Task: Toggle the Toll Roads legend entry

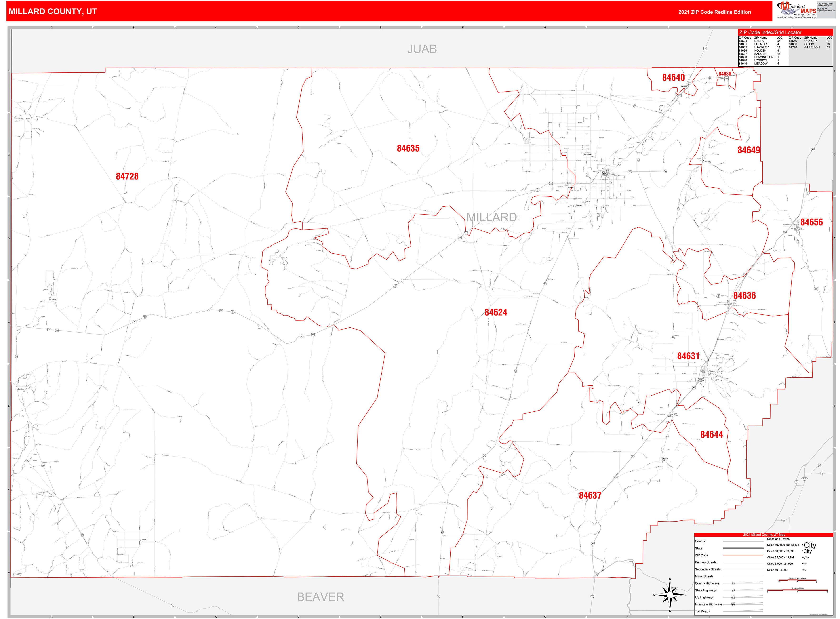Action: [x=702, y=611]
